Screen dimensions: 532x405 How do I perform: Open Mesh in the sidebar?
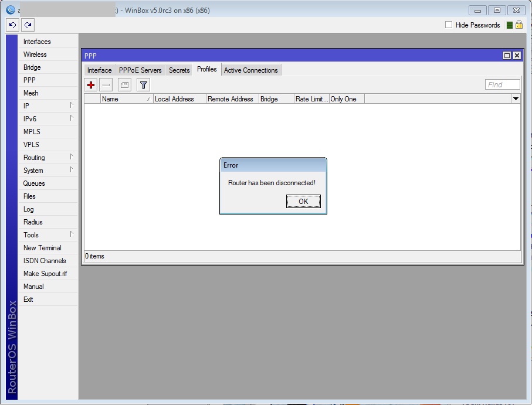[48, 93]
